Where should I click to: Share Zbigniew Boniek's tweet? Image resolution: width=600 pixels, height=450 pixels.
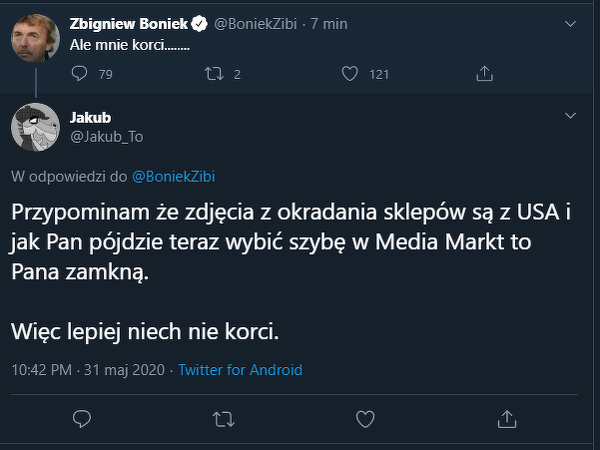(484, 73)
